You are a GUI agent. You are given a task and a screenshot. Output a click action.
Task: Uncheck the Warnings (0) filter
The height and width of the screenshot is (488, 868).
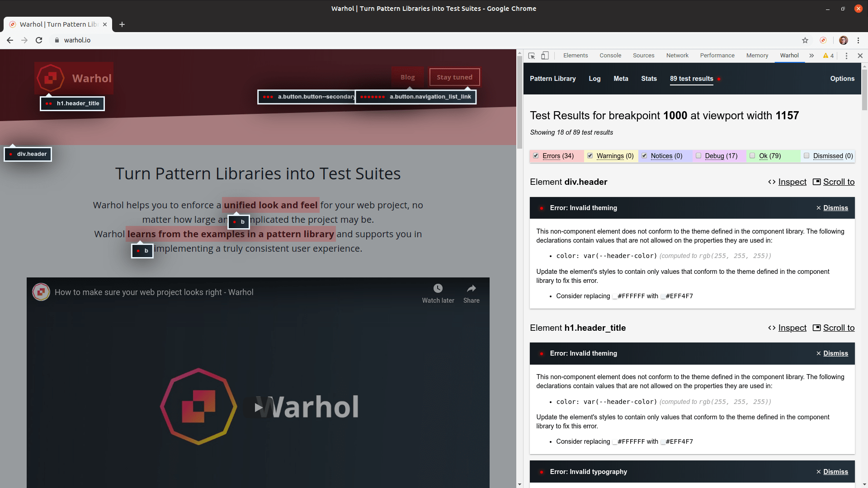click(x=590, y=155)
